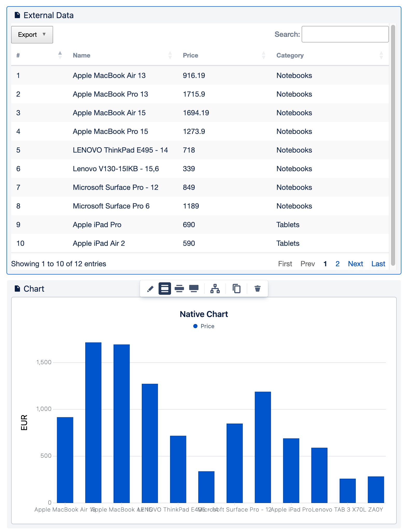Viewport: 412px width, 532px height.
Task: Open the Export dropdown
Action: (32, 35)
